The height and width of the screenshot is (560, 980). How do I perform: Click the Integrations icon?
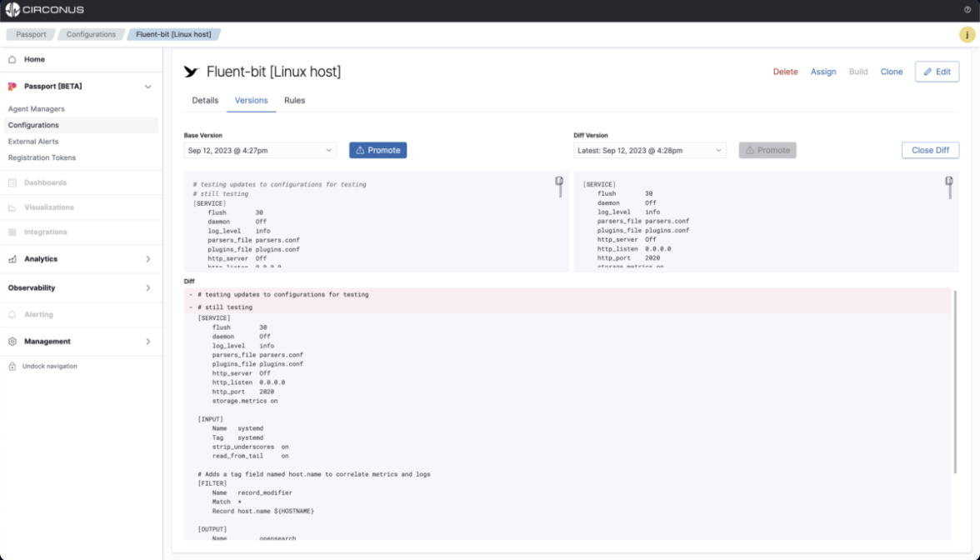(x=12, y=232)
